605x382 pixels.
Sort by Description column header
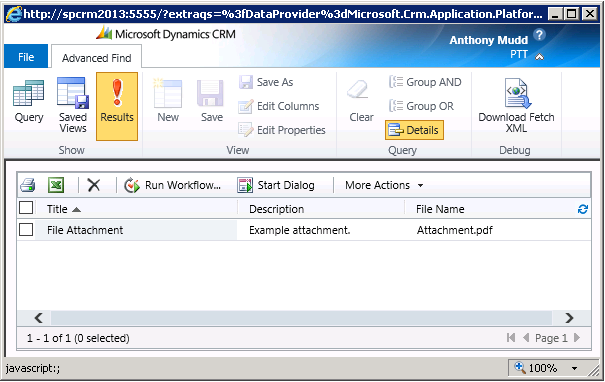pos(277,209)
